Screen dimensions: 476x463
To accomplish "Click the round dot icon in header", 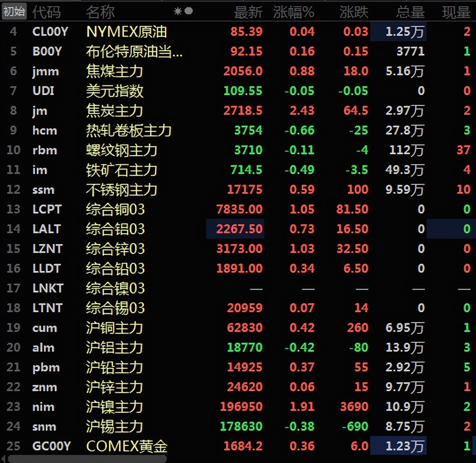I will pyautogui.click(x=189, y=11).
